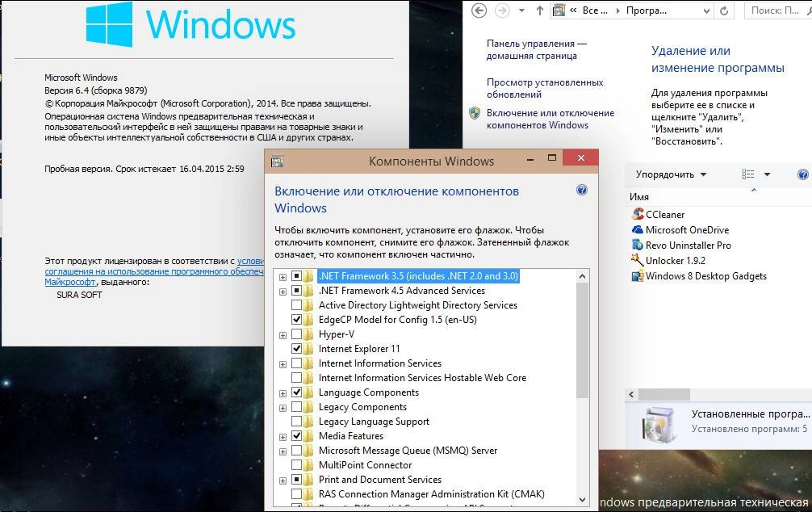Uncheck Media Features checkbox
Screen dimensions: 812x512
pos(297,436)
